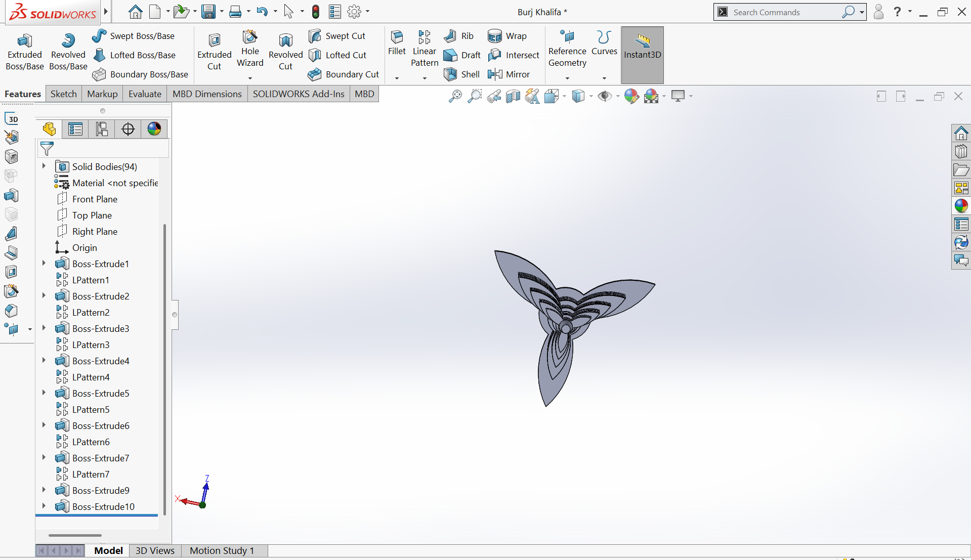The image size is (971, 560).
Task: Toggle the 3D button in the left sidebar
Action: tap(12, 119)
